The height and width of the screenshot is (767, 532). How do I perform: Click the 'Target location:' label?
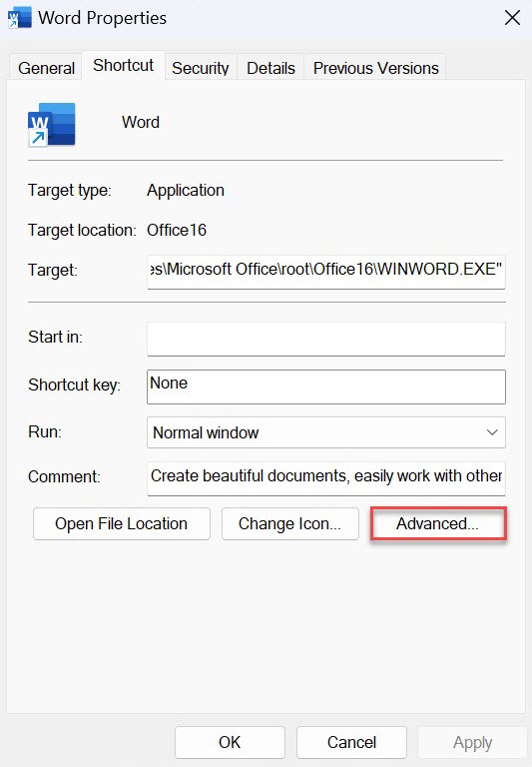point(82,230)
